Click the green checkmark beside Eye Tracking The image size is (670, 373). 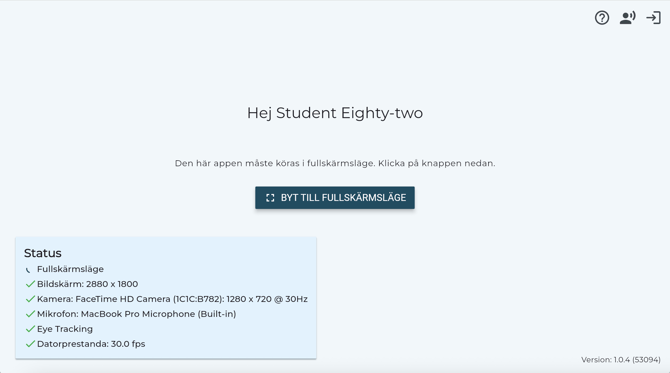[x=30, y=329]
